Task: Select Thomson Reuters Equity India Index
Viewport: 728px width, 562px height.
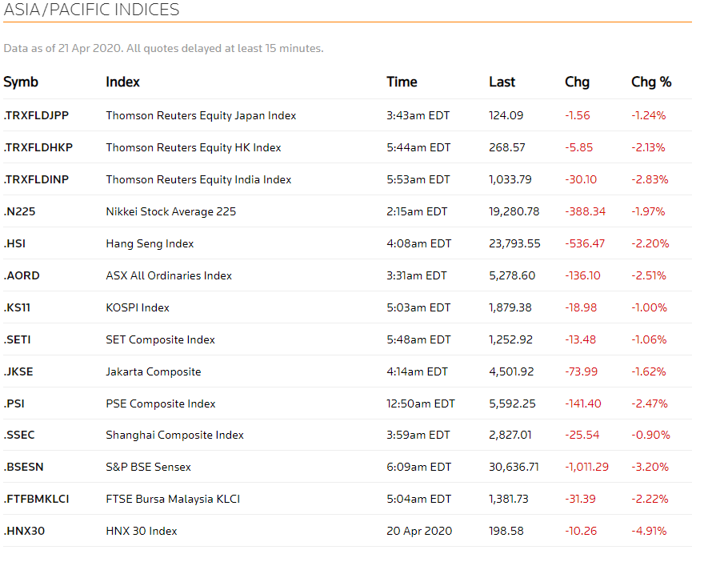Action: (x=198, y=179)
